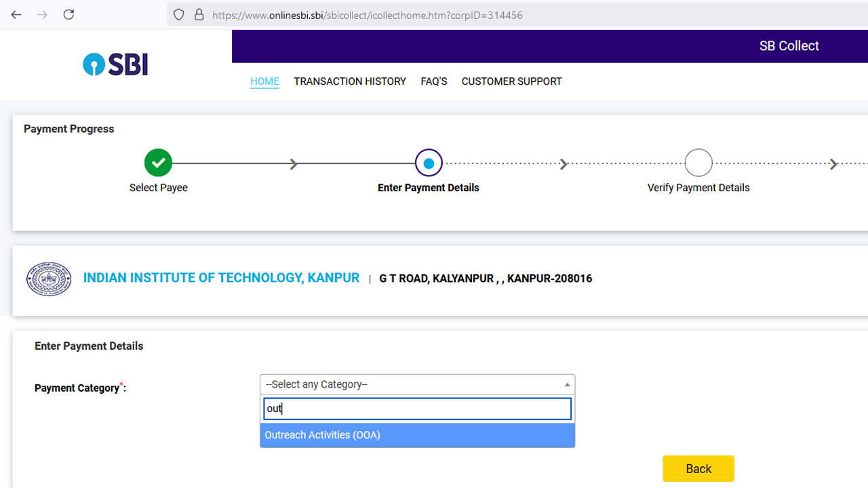Reload the page with refresh icon
The height and width of the screenshot is (488, 868).
click(68, 14)
